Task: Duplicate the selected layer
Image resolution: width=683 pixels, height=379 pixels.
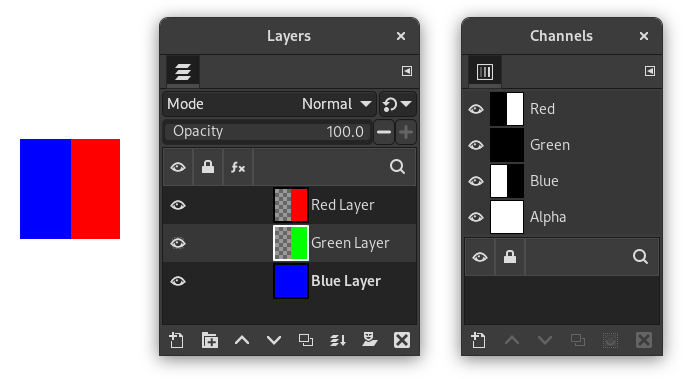Action: [x=306, y=340]
